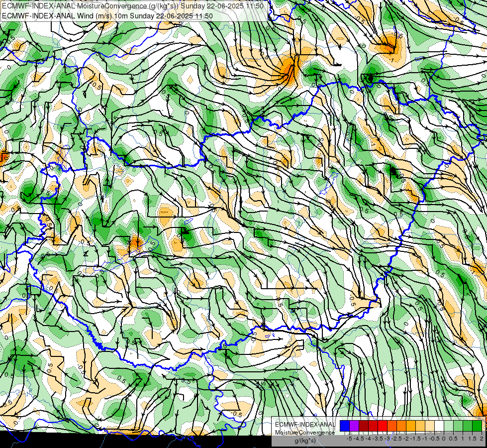Click the MoistureConvergence title line at top

pyautogui.click(x=133, y=6)
